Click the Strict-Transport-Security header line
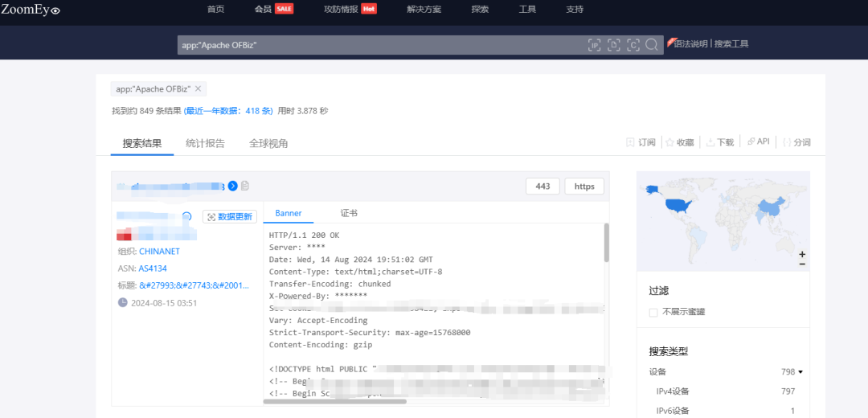Screen dimensions: 868x418 (370, 333)
